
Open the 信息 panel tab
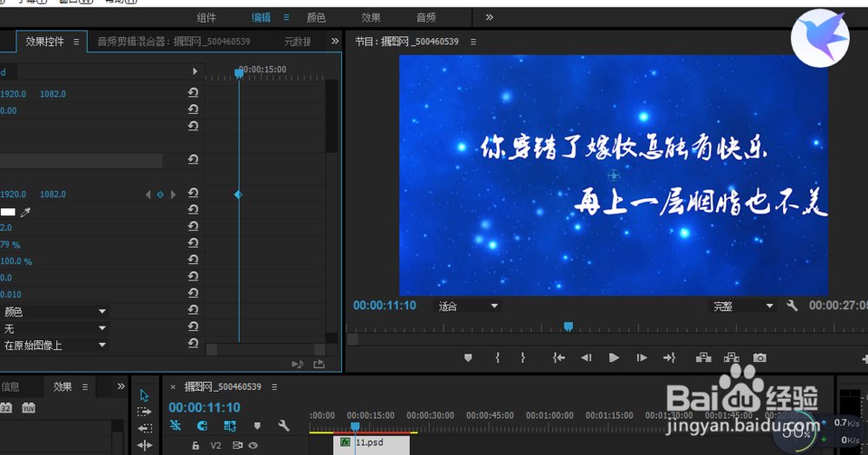pos(10,386)
